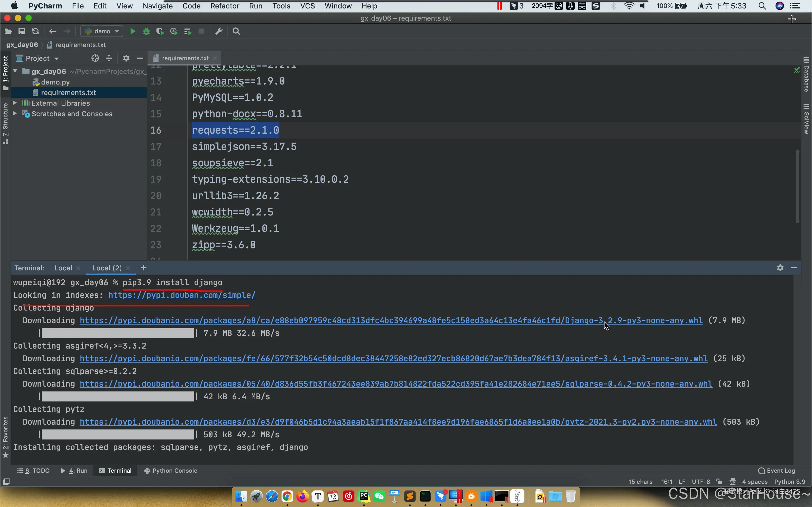Screen dimensions: 812x507
Task: Open Settings via the wrench icon
Action: [219, 31]
